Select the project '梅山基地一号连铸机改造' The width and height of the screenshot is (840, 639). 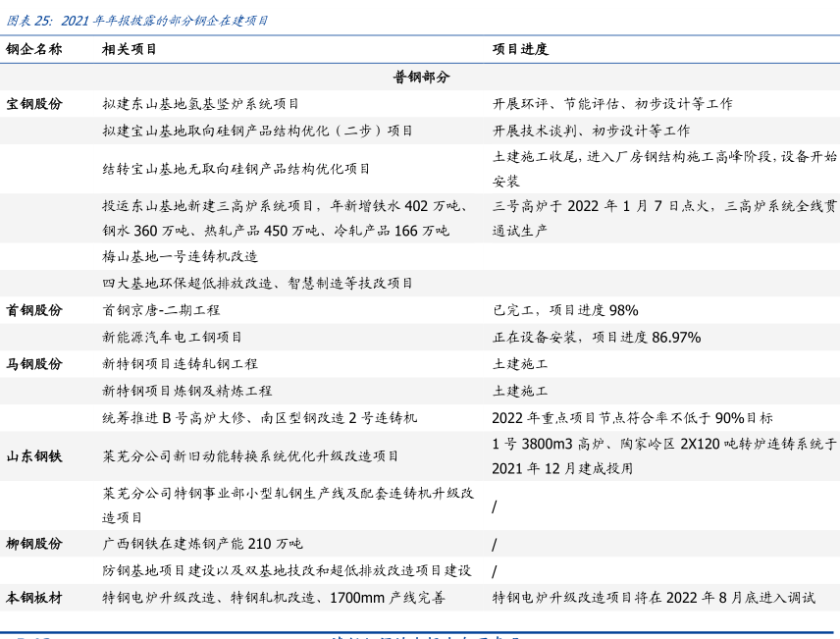click(180, 256)
